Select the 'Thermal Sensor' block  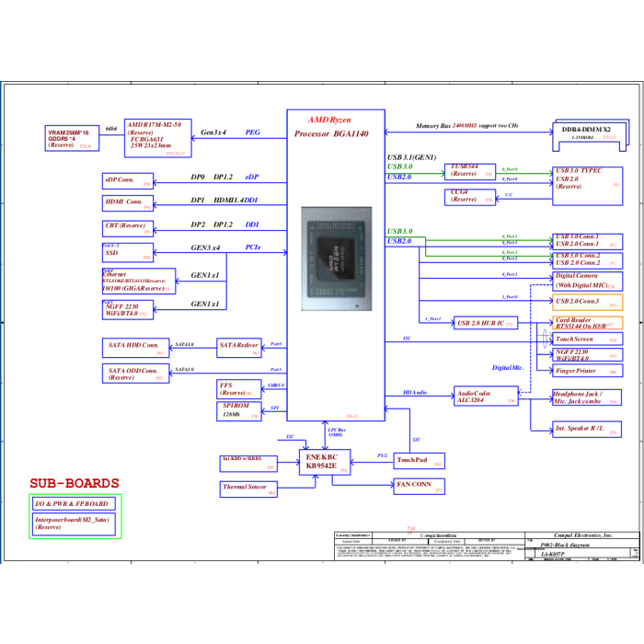click(248, 489)
